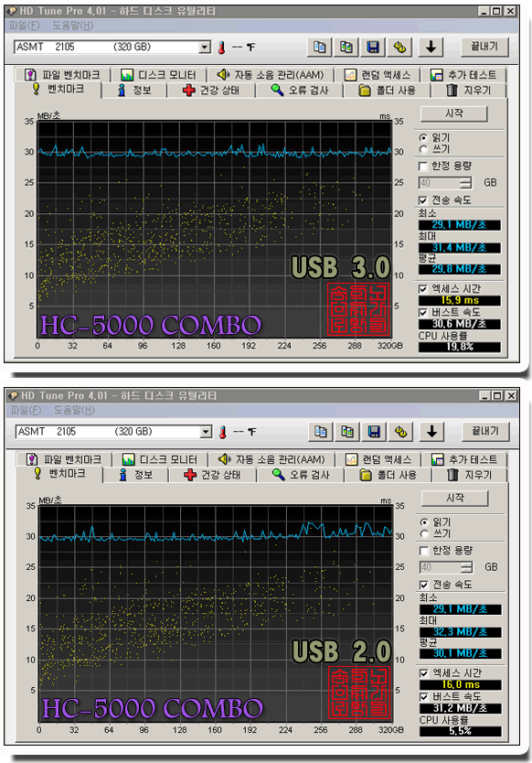Select 쓰기 radio button in bottom window
The image size is (532, 763).
pyautogui.click(x=424, y=533)
